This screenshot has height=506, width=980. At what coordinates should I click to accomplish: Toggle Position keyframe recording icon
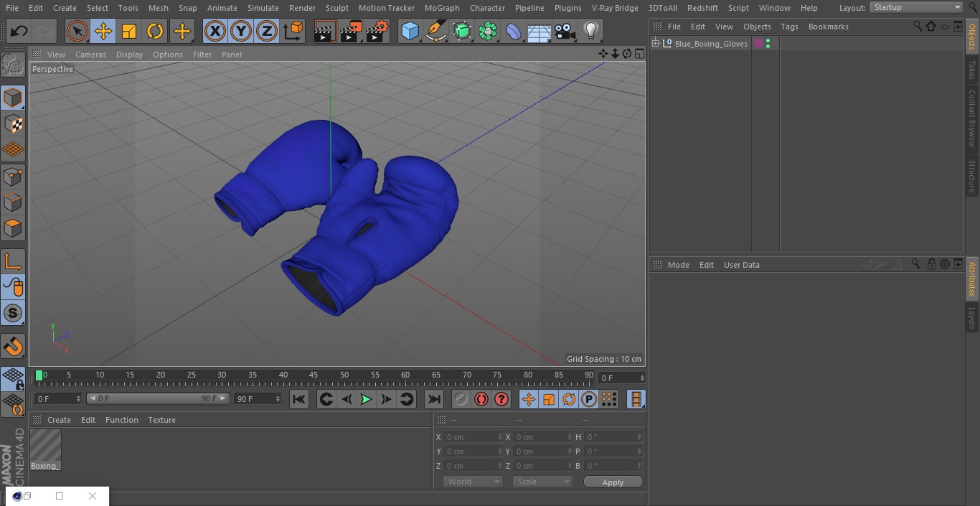point(529,399)
